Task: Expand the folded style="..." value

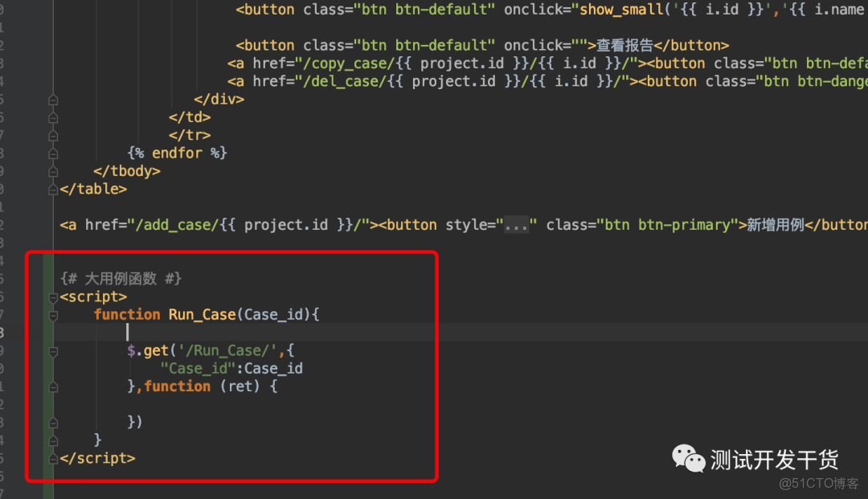Action: click(516, 225)
